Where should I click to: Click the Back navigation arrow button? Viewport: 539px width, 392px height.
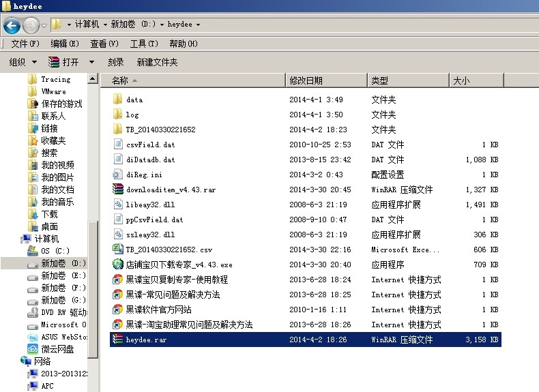coord(12,25)
